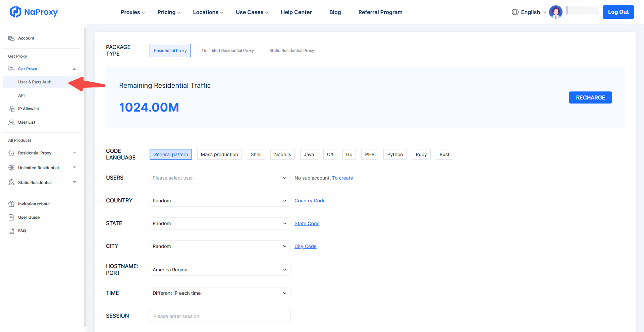Click the Residential Proxy house icon
The image size is (644, 332).
(x=11, y=153)
